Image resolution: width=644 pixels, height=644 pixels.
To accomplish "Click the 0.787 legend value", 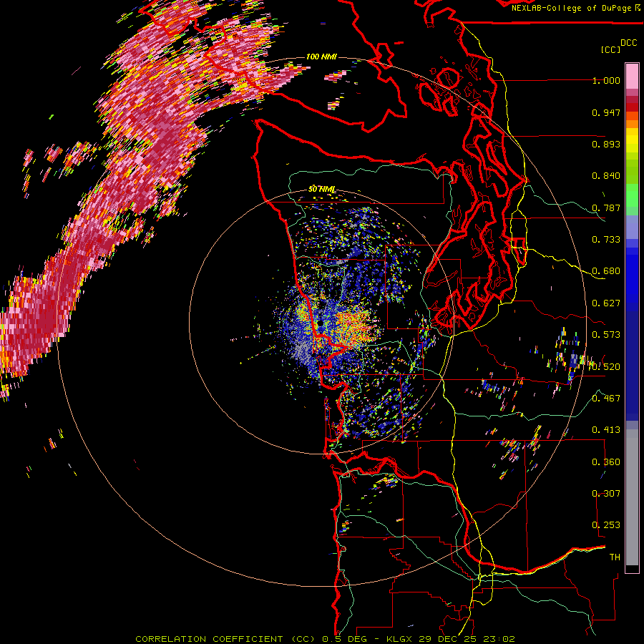I will (x=606, y=208).
